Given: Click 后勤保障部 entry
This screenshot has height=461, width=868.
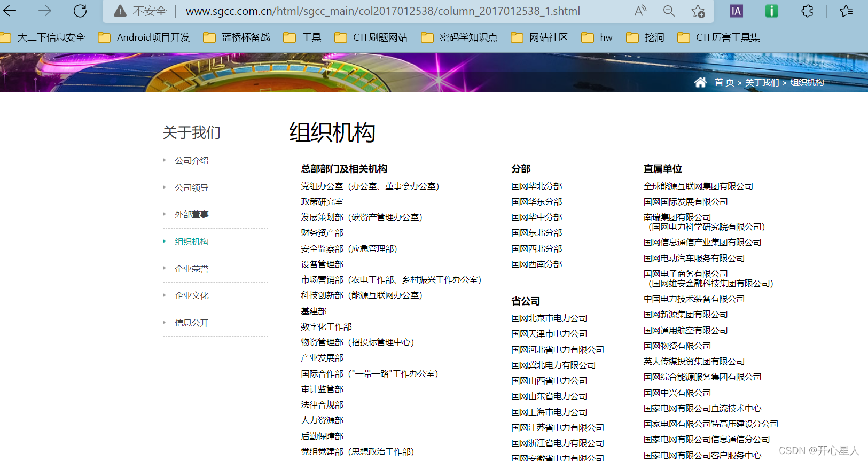Looking at the screenshot, I should 322,436.
